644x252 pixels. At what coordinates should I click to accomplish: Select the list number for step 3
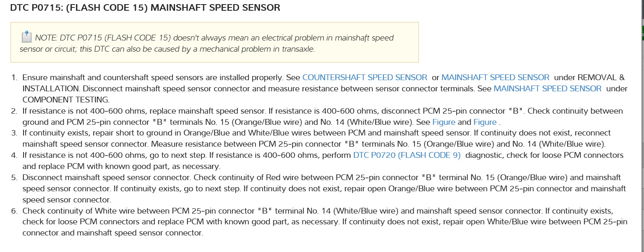click(14, 133)
